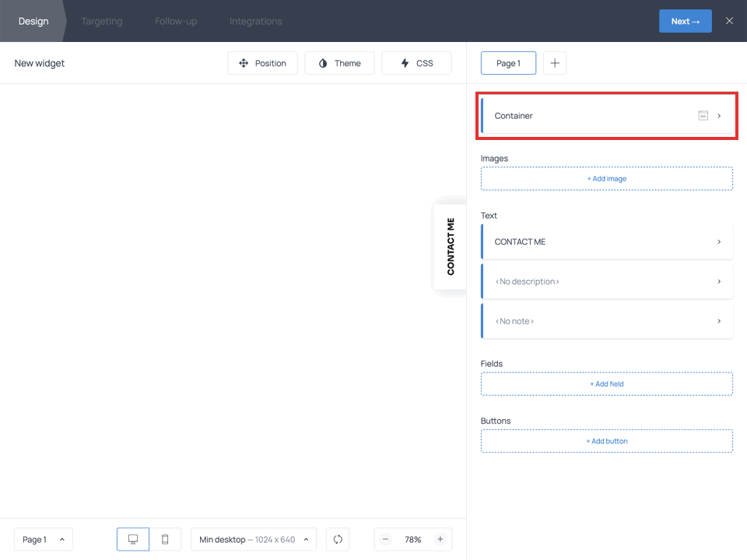Expand the CONTACT ME text item
Screen dimensions: 747x560
tap(719, 241)
